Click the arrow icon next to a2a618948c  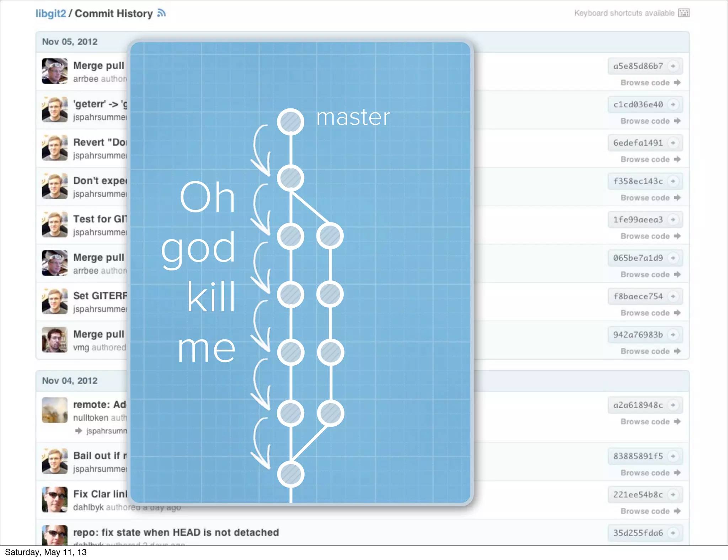(673, 405)
